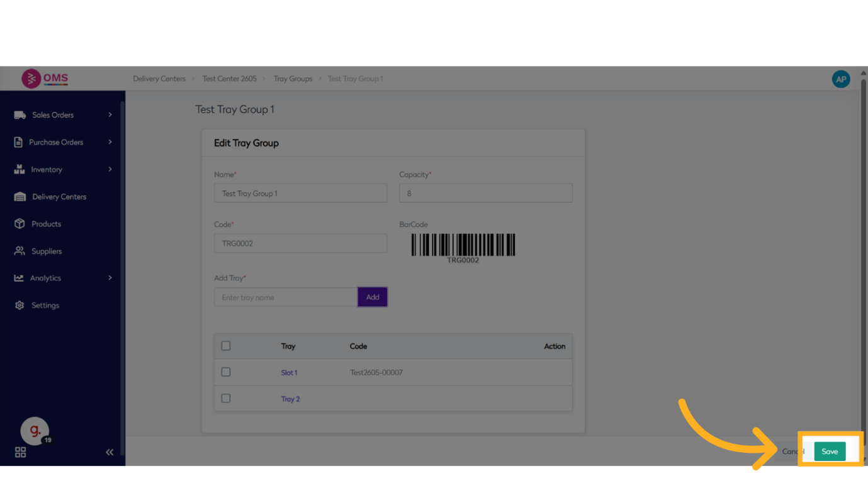Check the Slot 1 row checkbox
The width and height of the screenshot is (868, 488).
[x=226, y=372]
